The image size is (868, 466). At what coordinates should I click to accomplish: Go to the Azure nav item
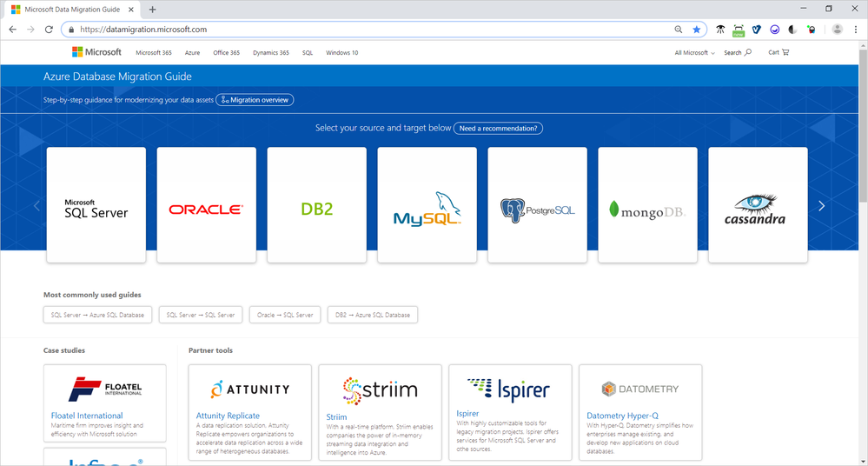(x=192, y=53)
